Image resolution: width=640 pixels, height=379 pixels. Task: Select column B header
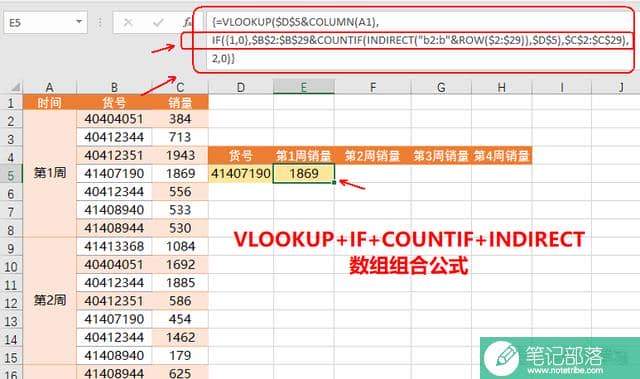pyautogui.click(x=114, y=87)
